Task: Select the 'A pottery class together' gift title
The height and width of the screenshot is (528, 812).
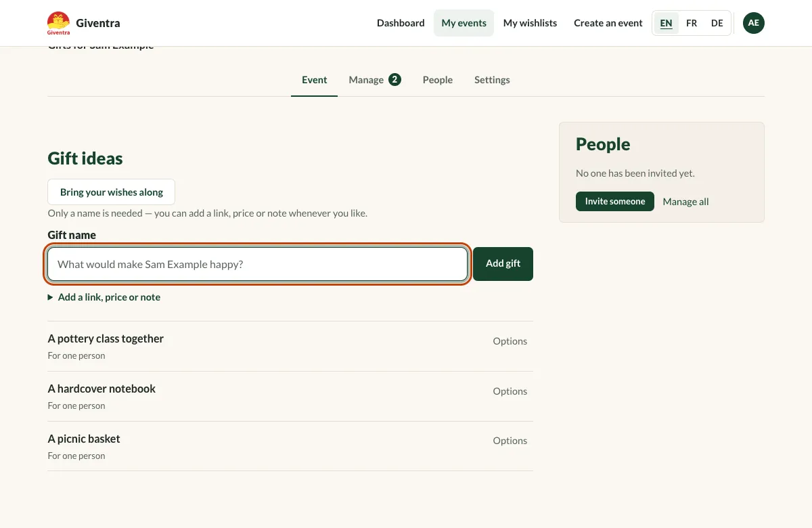Action: [x=106, y=338]
